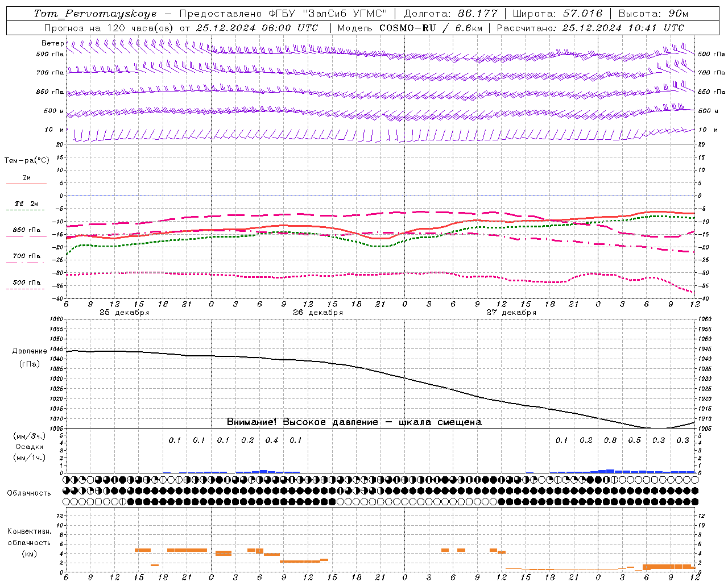Click the 0.8 precipitation amount value
The width and height of the screenshot is (728, 582).
[x=610, y=440]
